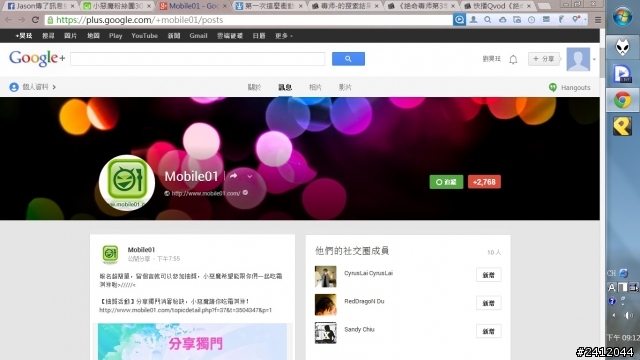Expand the profile navigation menu on the left
This screenshot has width=640, height=360.
pos(33,87)
